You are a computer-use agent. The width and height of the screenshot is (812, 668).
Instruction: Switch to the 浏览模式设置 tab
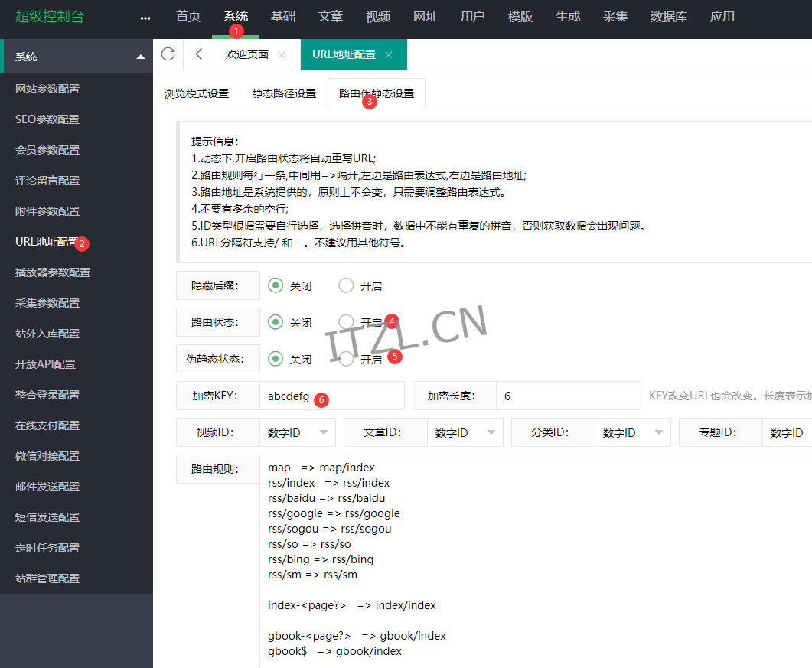[x=197, y=93]
